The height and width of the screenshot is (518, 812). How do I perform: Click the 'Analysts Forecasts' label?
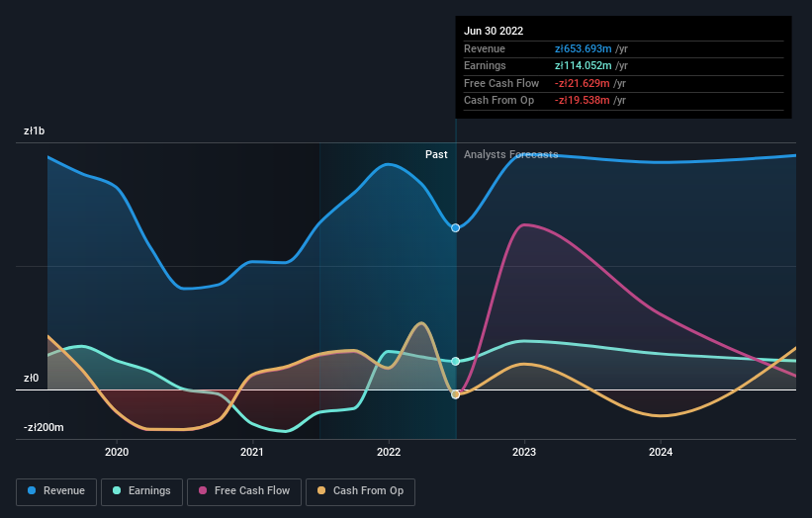click(x=510, y=154)
